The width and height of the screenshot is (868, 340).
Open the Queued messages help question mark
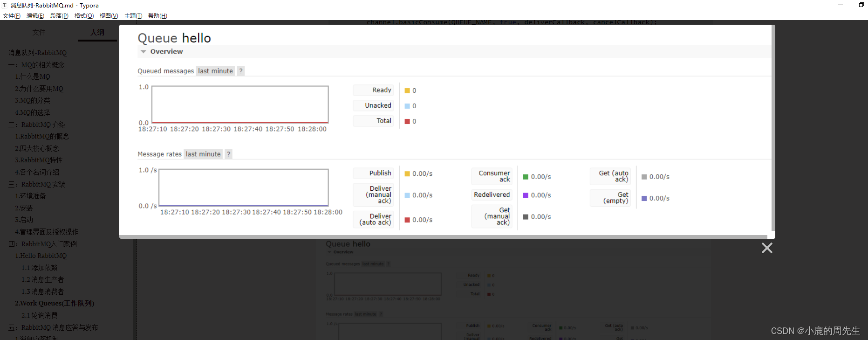tap(241, 71)
